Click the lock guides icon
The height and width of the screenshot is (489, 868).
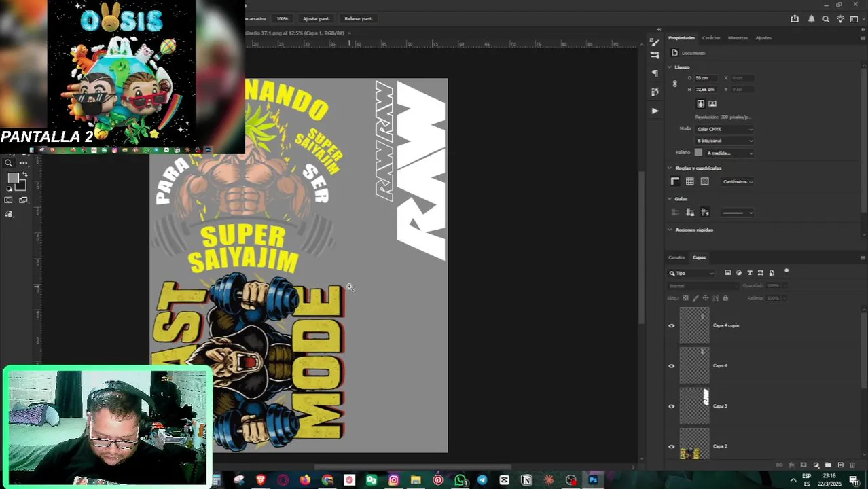pos(689,213)
